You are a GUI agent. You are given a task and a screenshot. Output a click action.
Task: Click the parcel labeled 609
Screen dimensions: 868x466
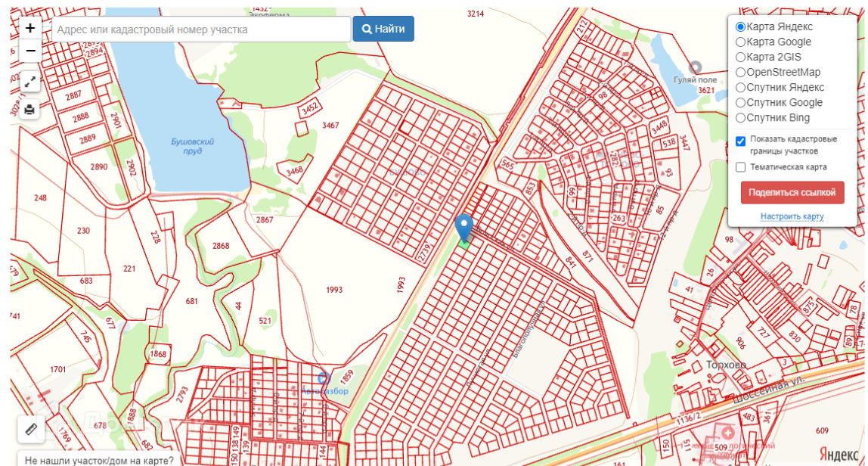[x=822, y=430]
